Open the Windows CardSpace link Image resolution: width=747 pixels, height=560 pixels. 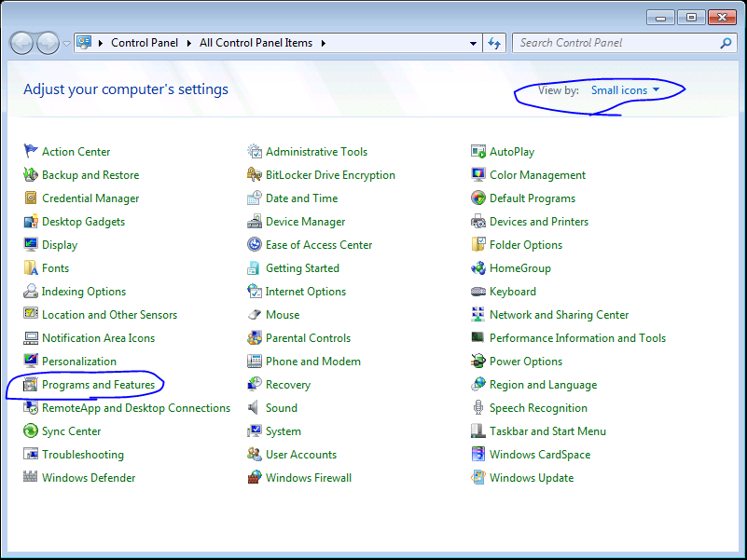coord(540,455)
